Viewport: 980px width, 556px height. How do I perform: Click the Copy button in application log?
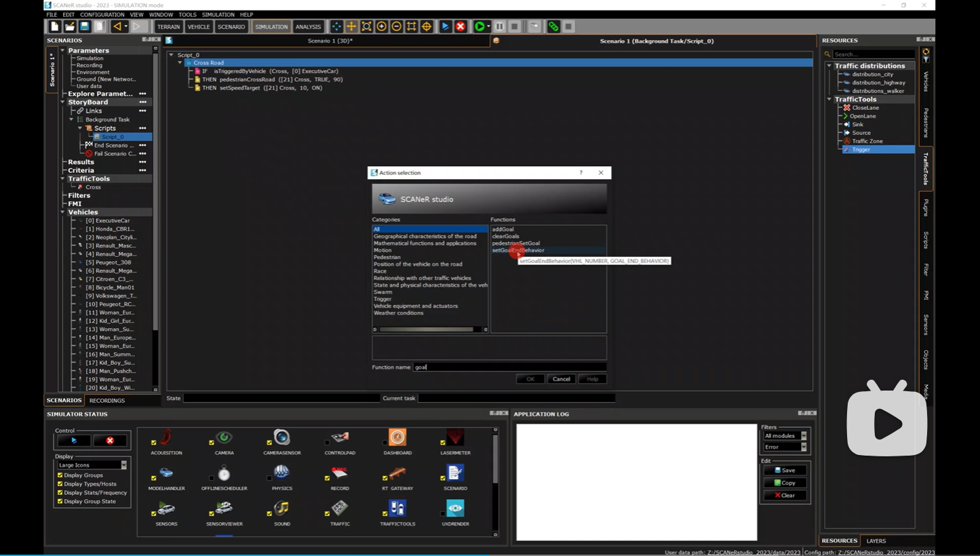[785, 483]
